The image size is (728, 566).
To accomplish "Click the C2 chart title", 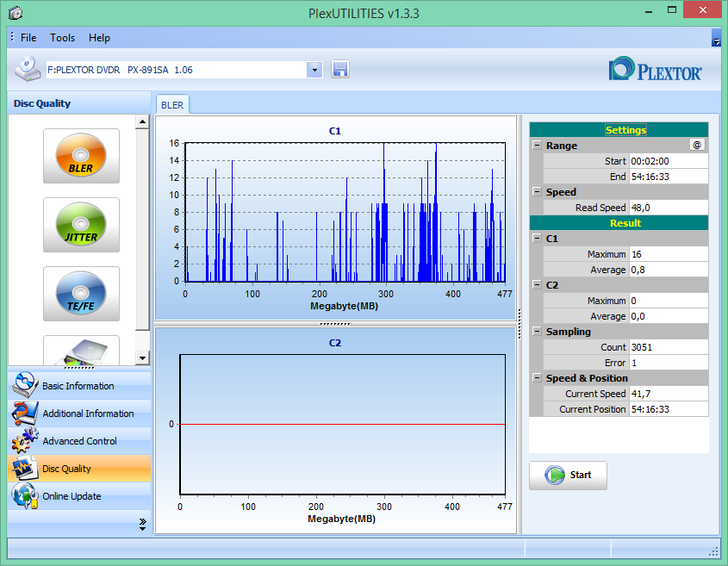I will pos(335,343).
